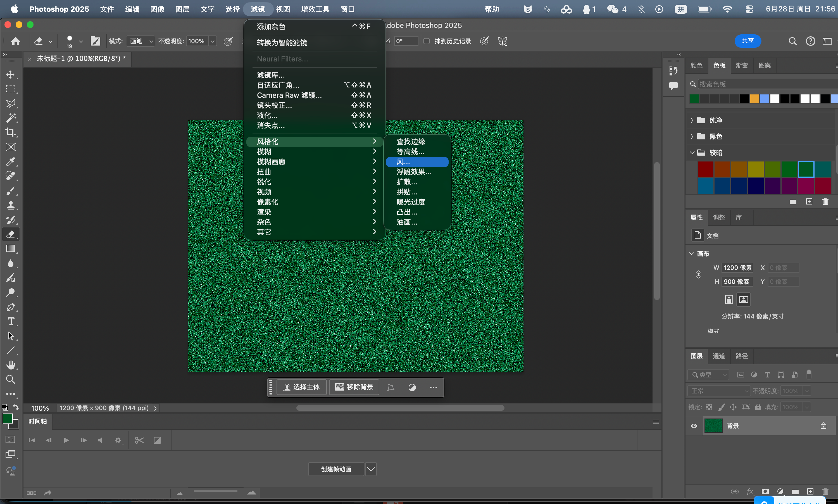Open the eraser mode 画笔 dropdown
The width and height of the screenshot is (838, 504).
point(141,41)
